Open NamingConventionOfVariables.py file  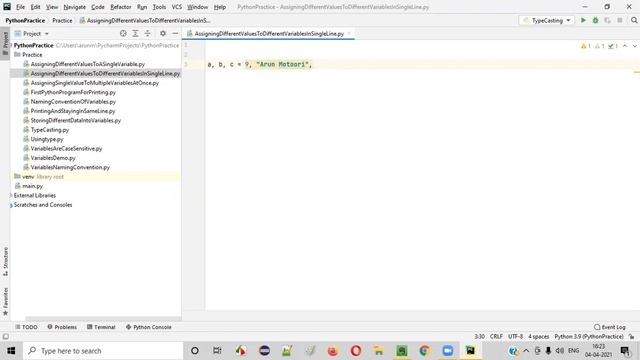coord(73,102)
